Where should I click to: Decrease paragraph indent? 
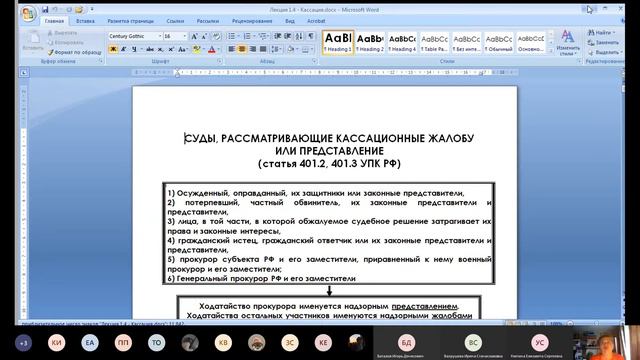[x=278, y=36]
